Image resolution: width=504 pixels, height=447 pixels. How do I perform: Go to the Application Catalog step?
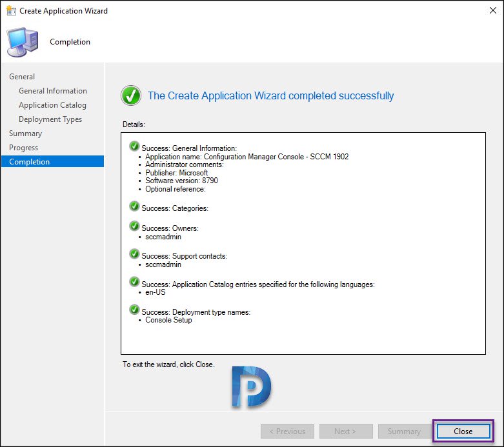[52, 105]
